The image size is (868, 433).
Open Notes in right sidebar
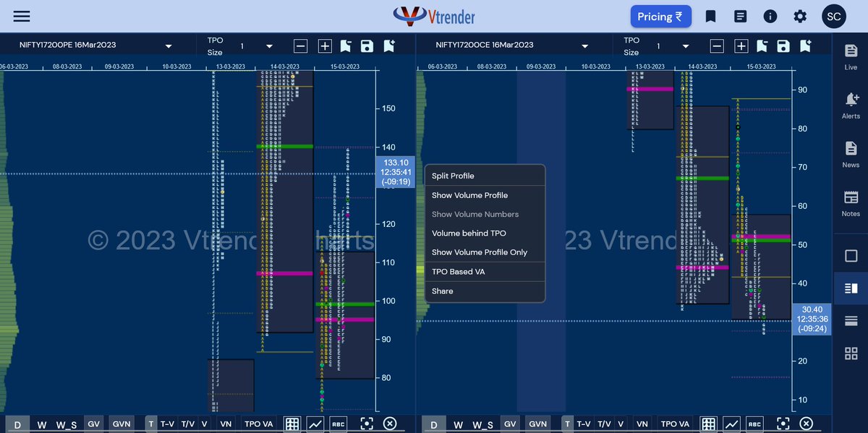tap(851, 204)
